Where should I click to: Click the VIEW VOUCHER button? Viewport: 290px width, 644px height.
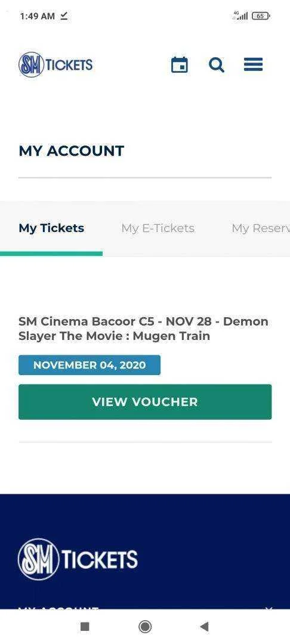pyautogui.click(x=145, y=402)
